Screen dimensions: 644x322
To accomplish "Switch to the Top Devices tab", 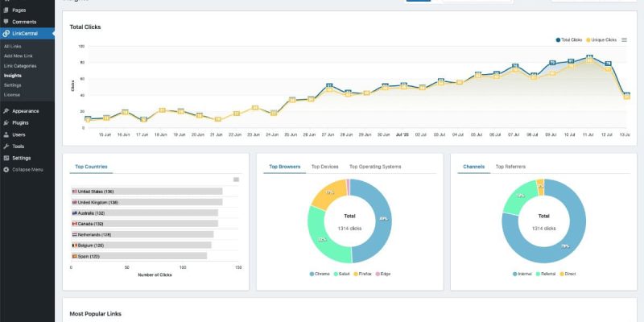I will 325,167.
